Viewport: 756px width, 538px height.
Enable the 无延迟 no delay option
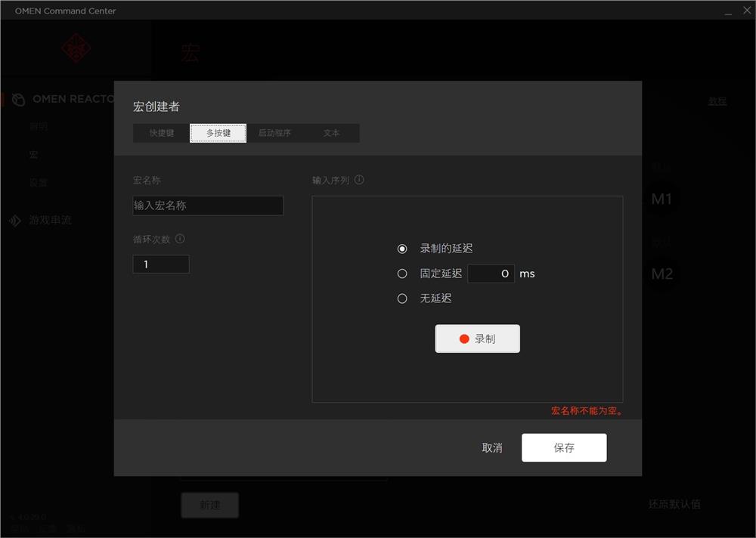click(401, 298)
